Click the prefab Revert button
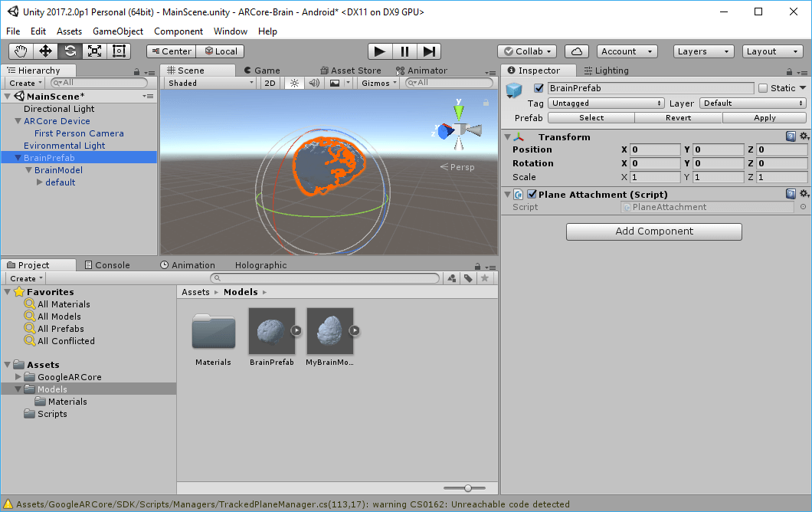The height and width of the screenshot is (512, 812). click(679, 117)
